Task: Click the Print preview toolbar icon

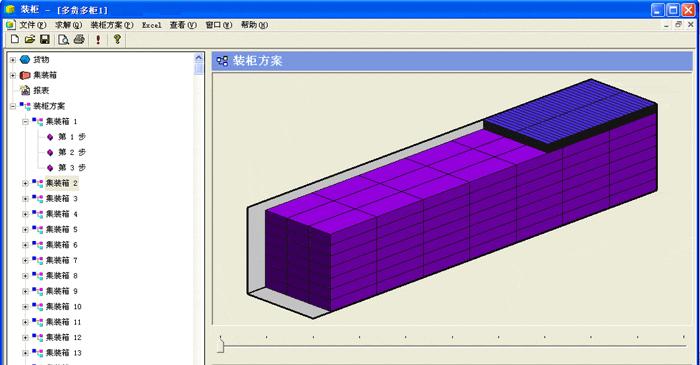Action: [x=63, y=40]
